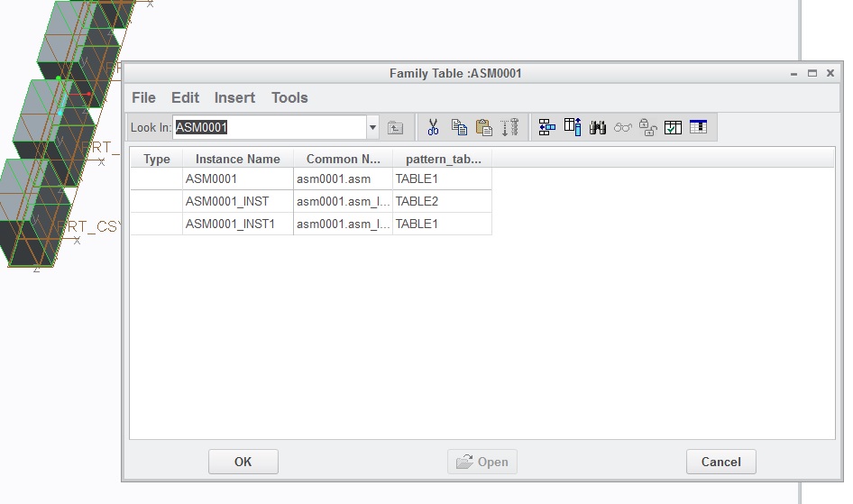Open the Tools menu
The height and width of the screenshot is (504, 853).
289,98
